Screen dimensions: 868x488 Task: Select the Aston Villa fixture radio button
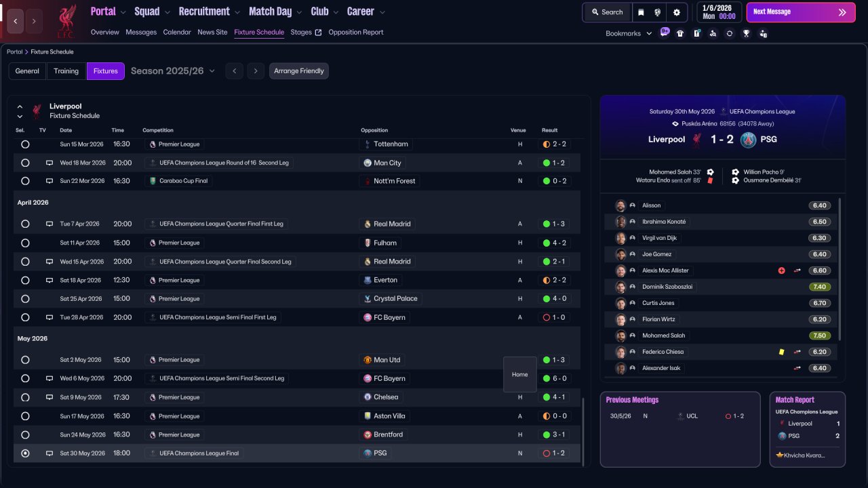coord(25,416)
